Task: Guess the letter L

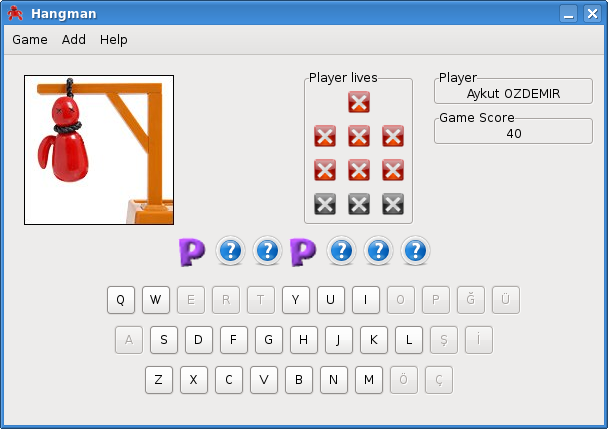Action: [x=409, y=340]
